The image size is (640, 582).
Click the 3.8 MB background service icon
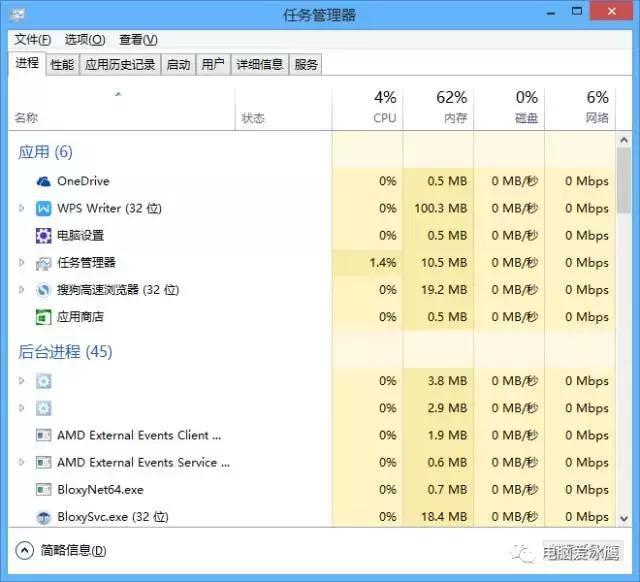(x=43, y=381)
